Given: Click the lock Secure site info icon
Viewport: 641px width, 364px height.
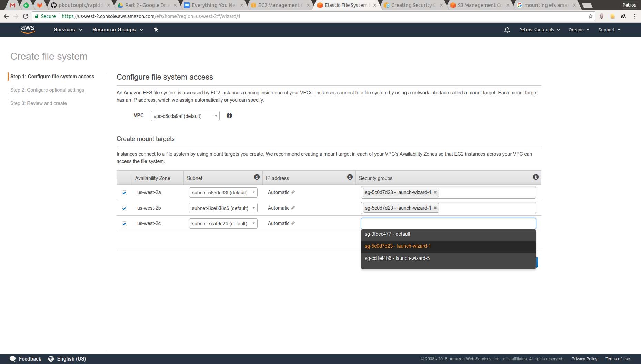Looking at the screenshot, I should tap(37, 16).
